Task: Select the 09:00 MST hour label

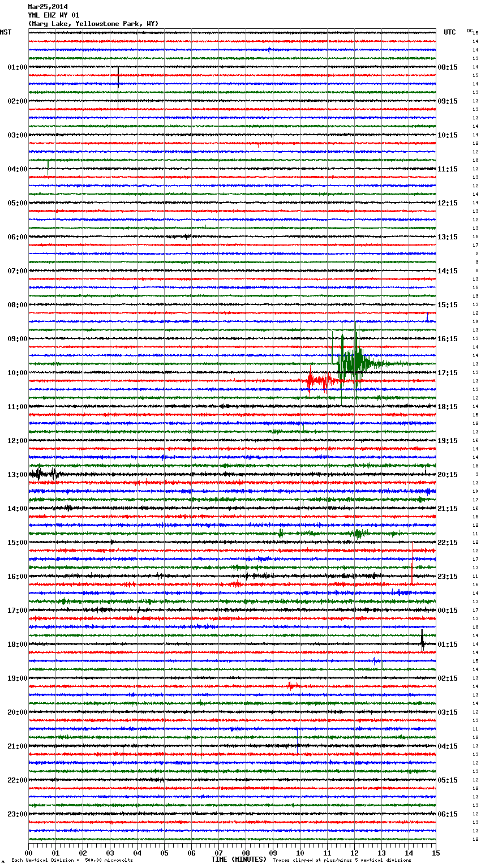Action: [17, 339]
